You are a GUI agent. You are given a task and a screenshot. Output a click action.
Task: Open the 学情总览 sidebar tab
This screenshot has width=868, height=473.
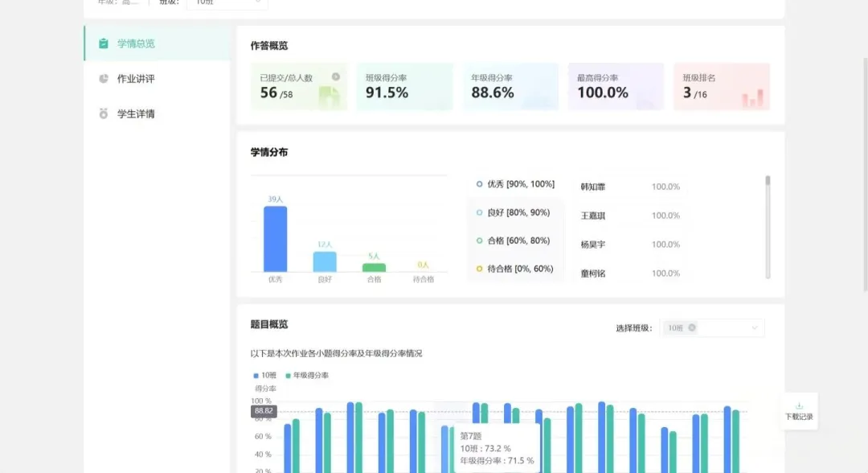[158, 43]
